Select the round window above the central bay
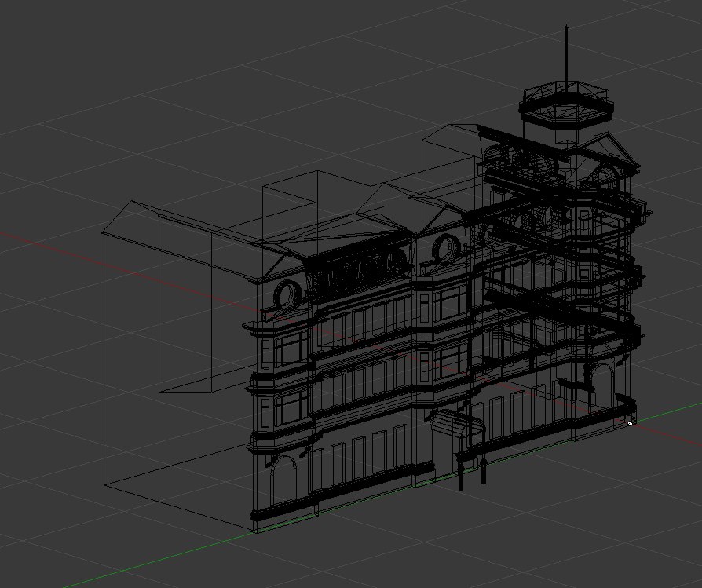Viewport: 702px width, 588px height. pos(444,249)
